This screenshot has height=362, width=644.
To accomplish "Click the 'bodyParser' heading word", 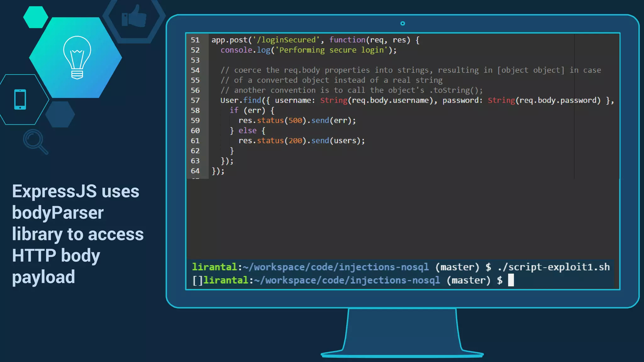I will coord(58,213).
